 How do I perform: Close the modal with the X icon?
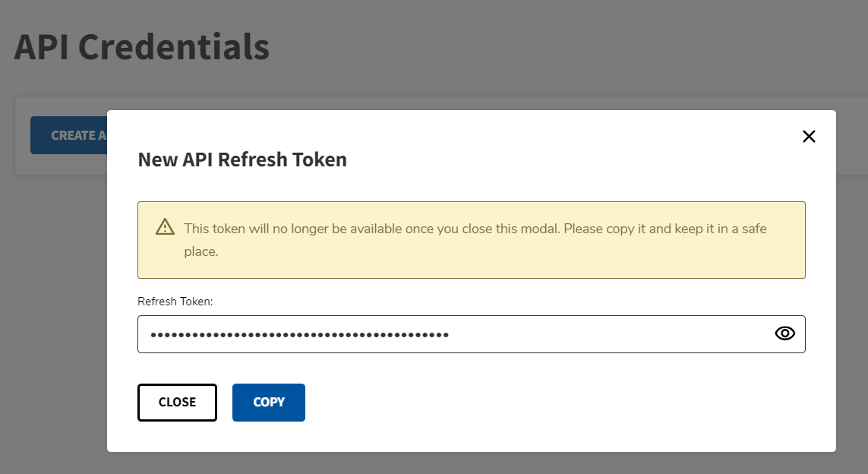click(809, 137)
